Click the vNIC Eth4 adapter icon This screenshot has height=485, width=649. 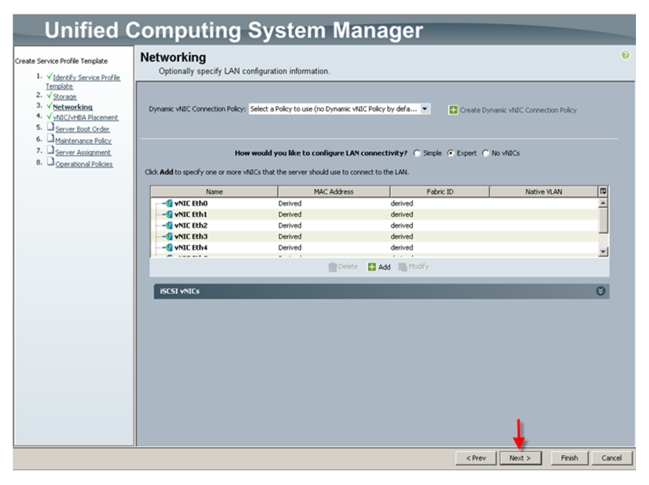click(x=169, y=247)
